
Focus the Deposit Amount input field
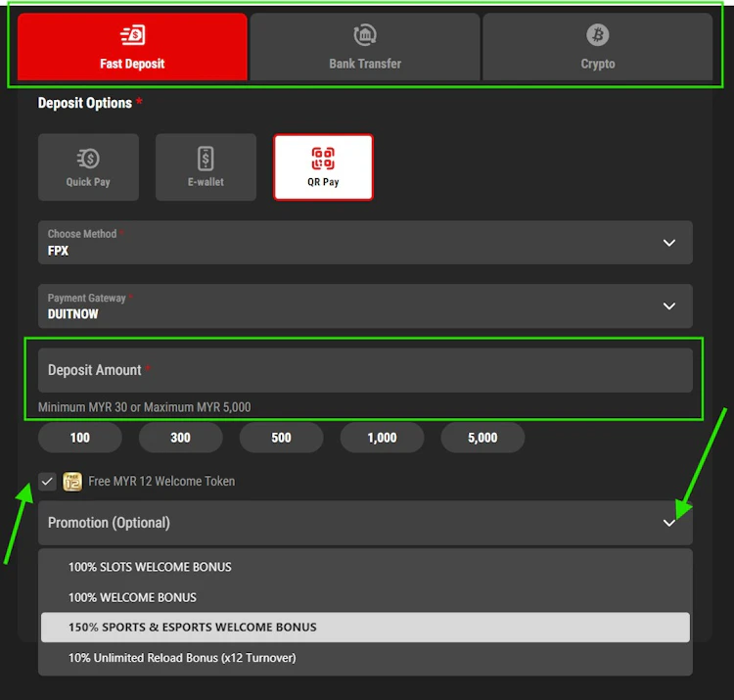tap(365, 370)
